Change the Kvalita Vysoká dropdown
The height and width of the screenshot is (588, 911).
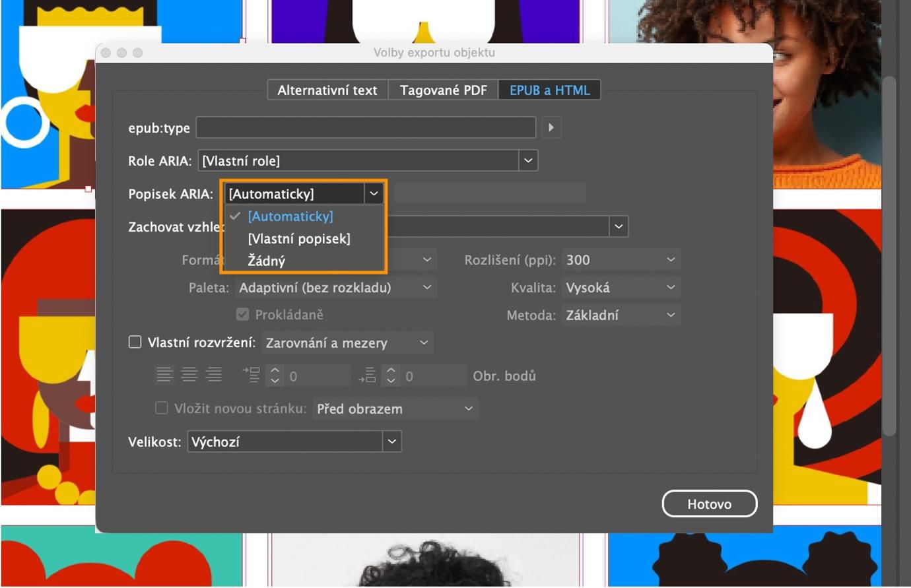tap(621, 288)
